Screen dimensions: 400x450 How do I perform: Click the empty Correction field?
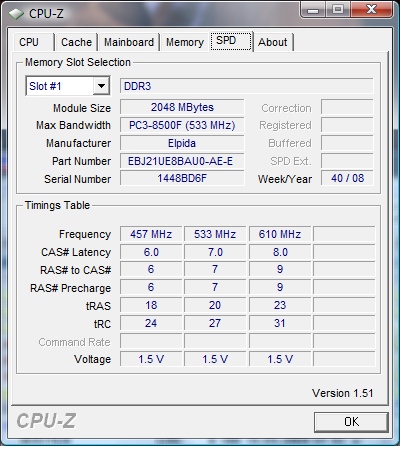pos(347,107)
